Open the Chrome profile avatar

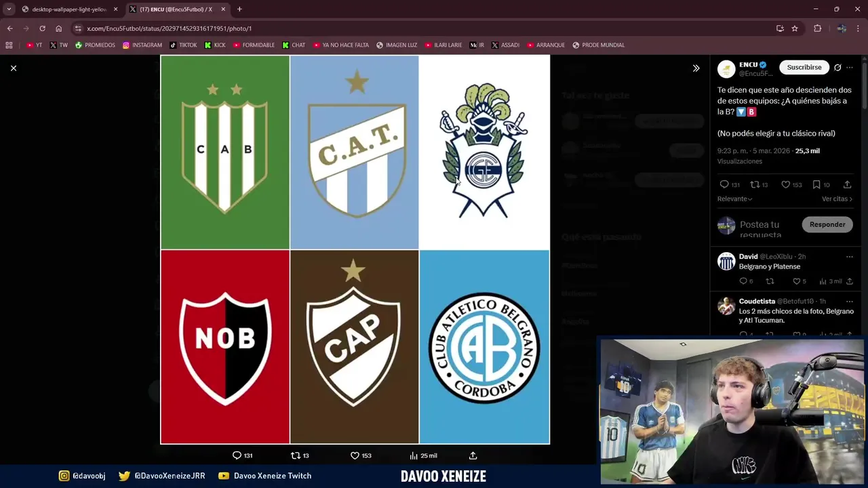coord(842,28)
